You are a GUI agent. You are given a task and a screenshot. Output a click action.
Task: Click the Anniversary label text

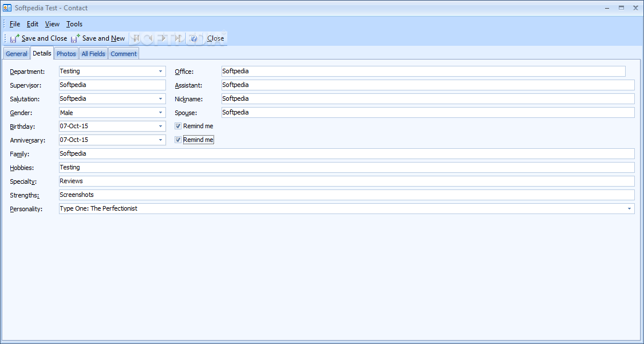tap(27, 140)
